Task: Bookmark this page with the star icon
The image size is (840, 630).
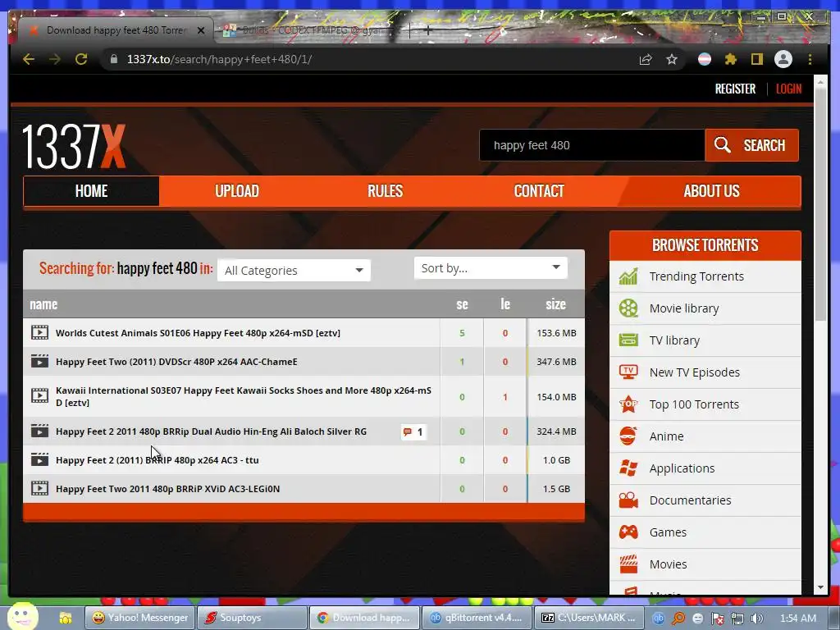Action: pyautogui.click(x=672, y=59)
